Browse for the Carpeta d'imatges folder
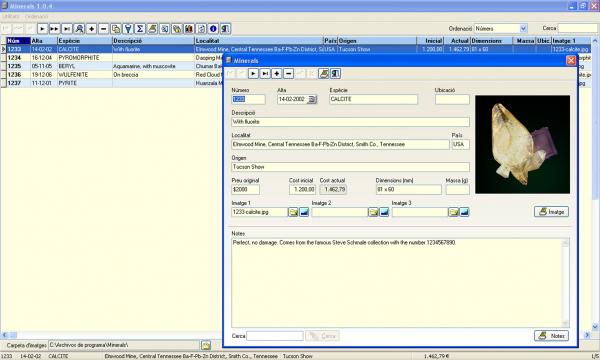Screen dimensions: 600x360 206,345
